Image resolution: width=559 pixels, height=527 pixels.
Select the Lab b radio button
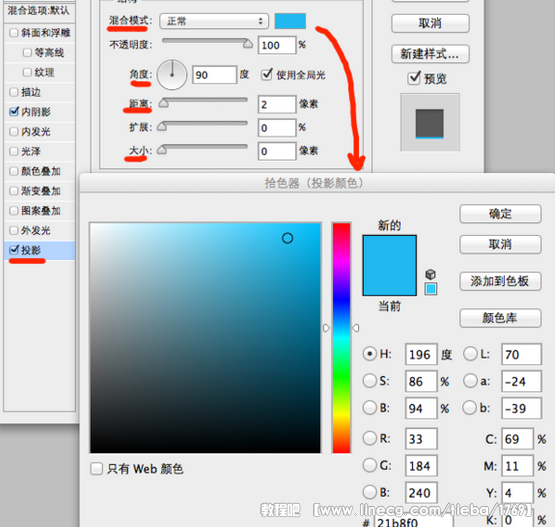470,408
